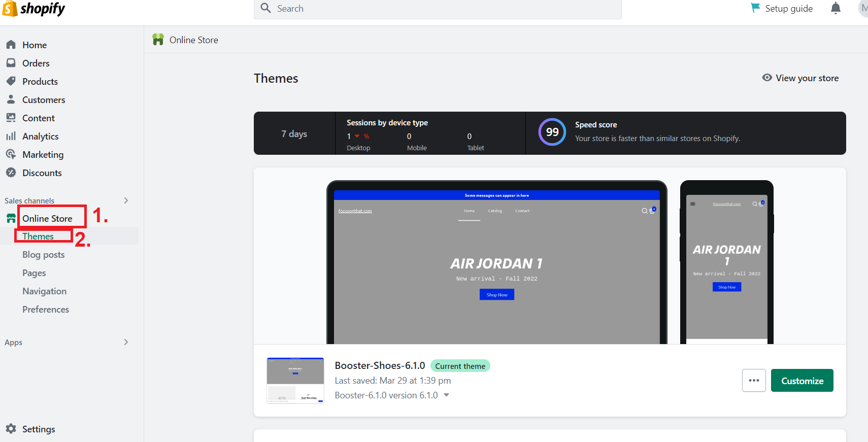Open Analytics section
The image size is (868, 442).
[x=41, y=136]
